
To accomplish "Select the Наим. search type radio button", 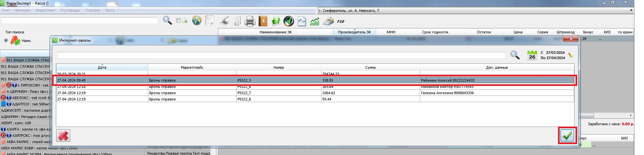I will (x=6, y=40).
